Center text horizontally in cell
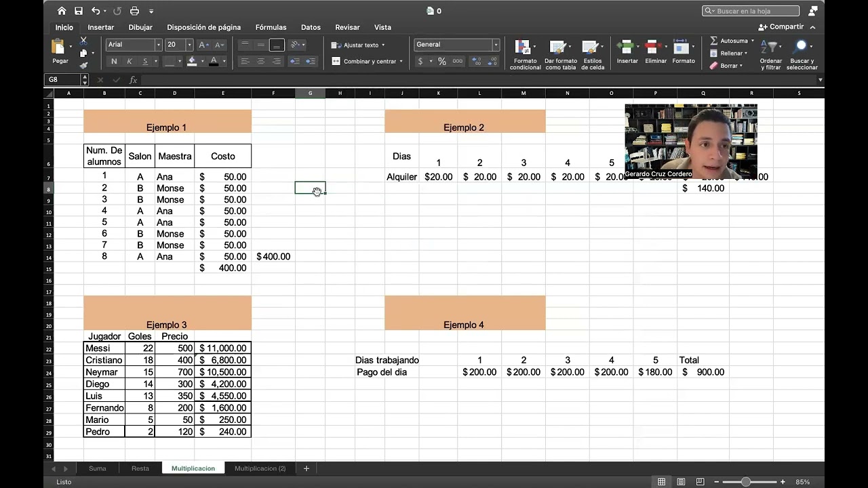This screenshot has width=868, height=488. pyautogui.click(x=260, y=61)
